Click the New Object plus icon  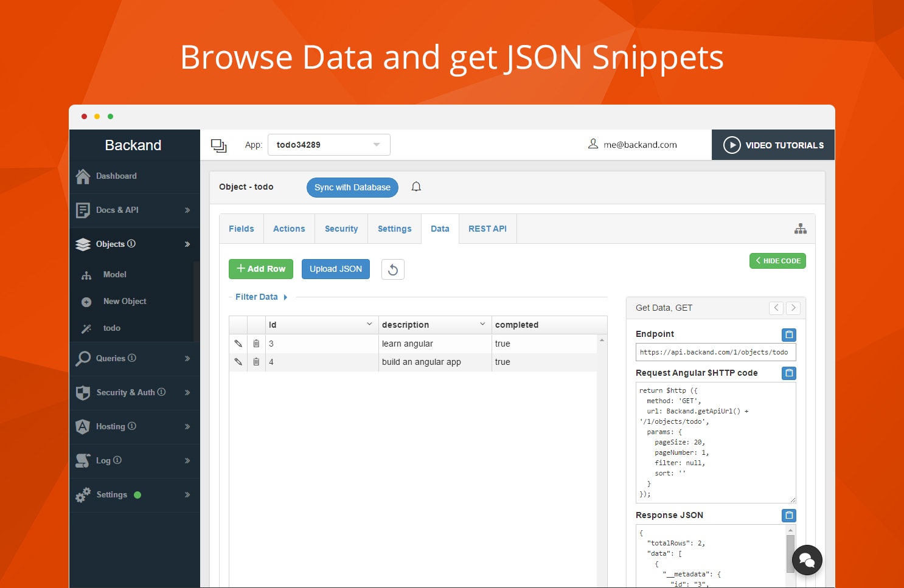(86, 302)
